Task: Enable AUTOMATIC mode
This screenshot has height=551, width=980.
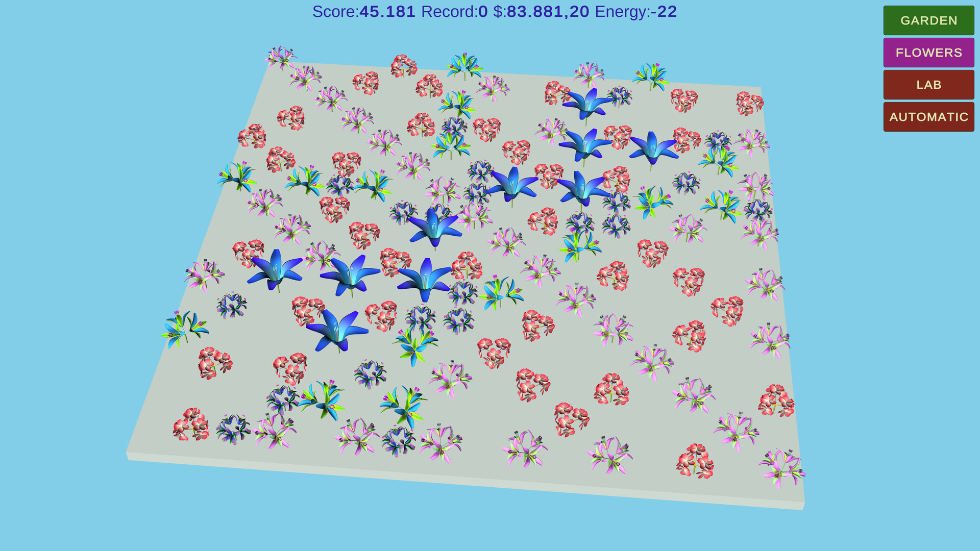Action: 928,117
